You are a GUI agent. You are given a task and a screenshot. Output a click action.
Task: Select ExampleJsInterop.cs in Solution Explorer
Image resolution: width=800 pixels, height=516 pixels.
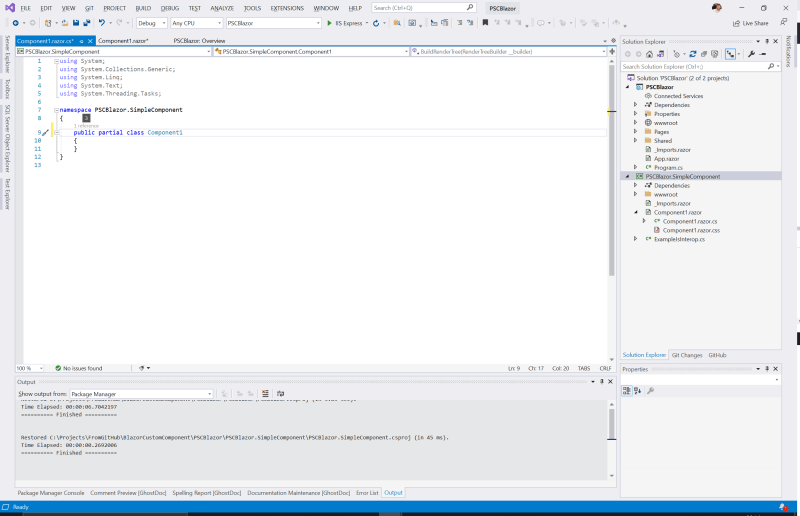(x=679, y=239)
